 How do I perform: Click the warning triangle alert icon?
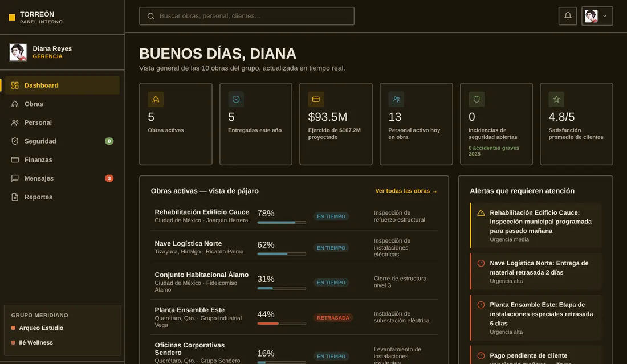(481, 213)
